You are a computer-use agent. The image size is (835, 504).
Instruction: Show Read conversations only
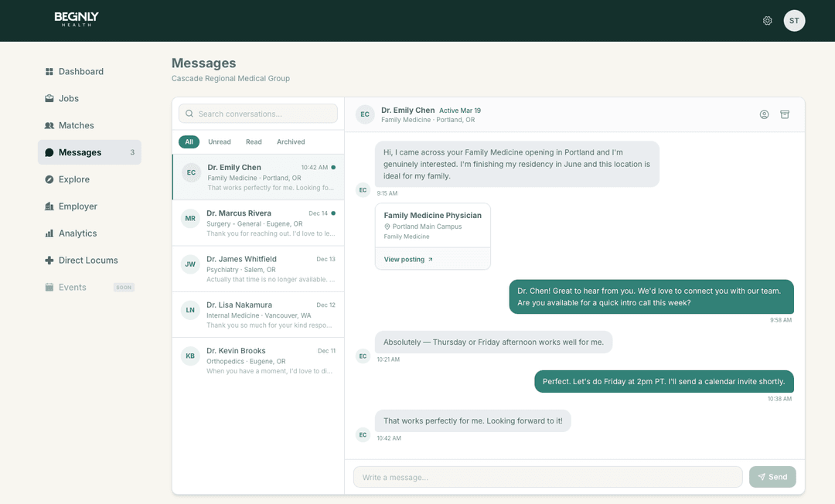coord(254,142)
